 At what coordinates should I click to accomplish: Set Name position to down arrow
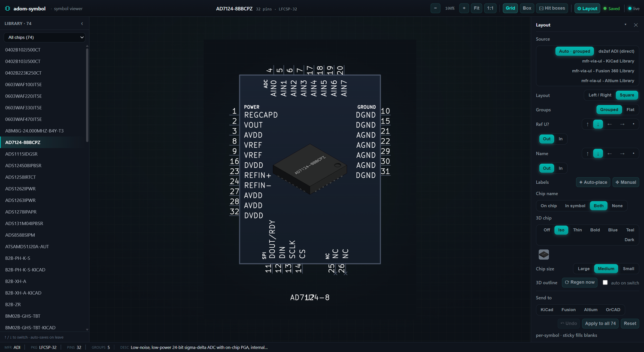pos(598,154)
